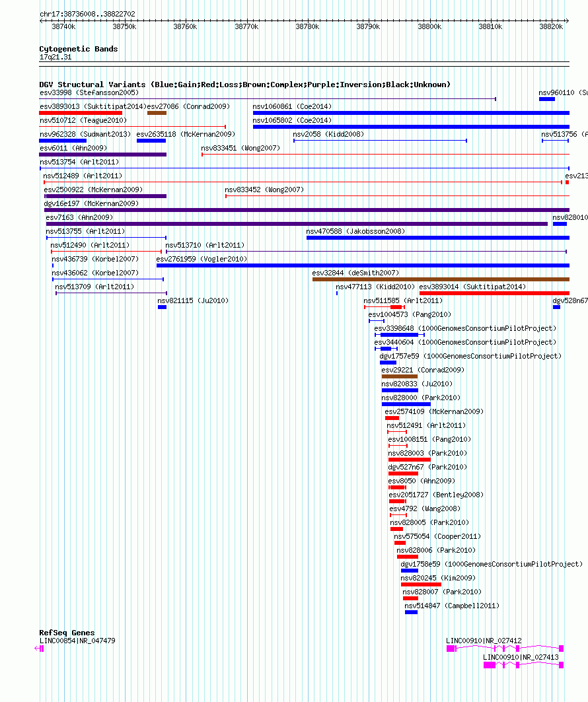Click the nsv513710 (Arlt2011) label

pos(205,246)
